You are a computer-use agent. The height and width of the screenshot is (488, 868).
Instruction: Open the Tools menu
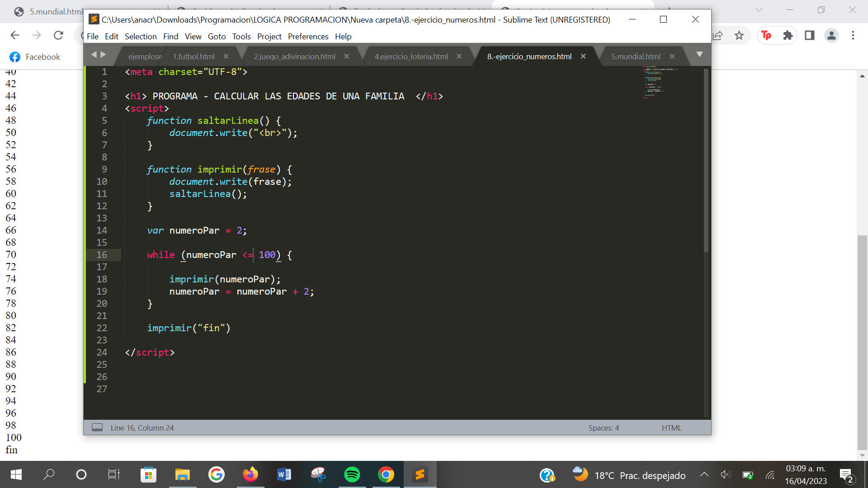(x=241, y=37)
